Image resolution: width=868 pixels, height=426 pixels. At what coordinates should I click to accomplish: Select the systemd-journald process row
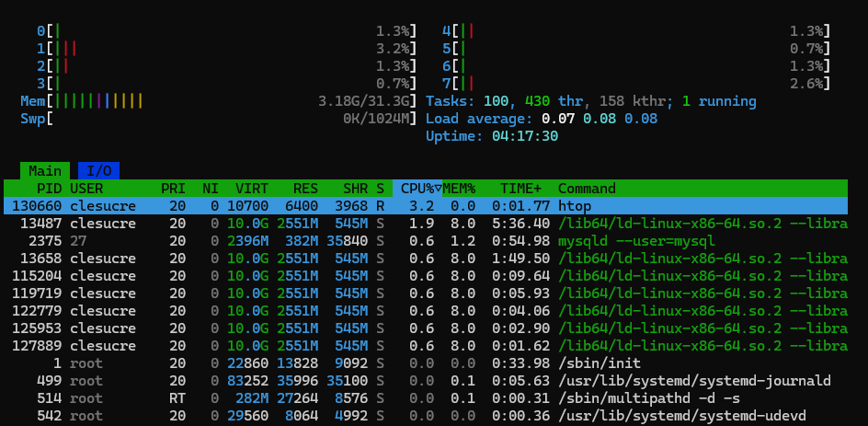coord(426,381)
